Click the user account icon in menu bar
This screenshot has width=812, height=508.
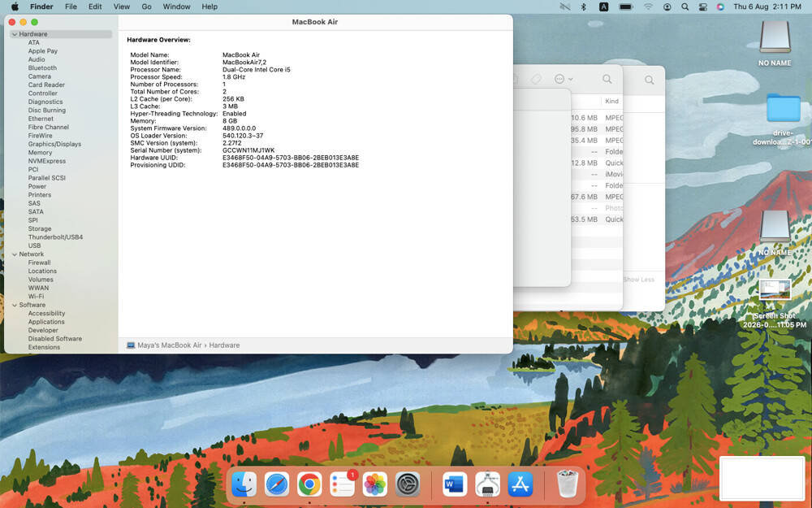click(667, 7)
